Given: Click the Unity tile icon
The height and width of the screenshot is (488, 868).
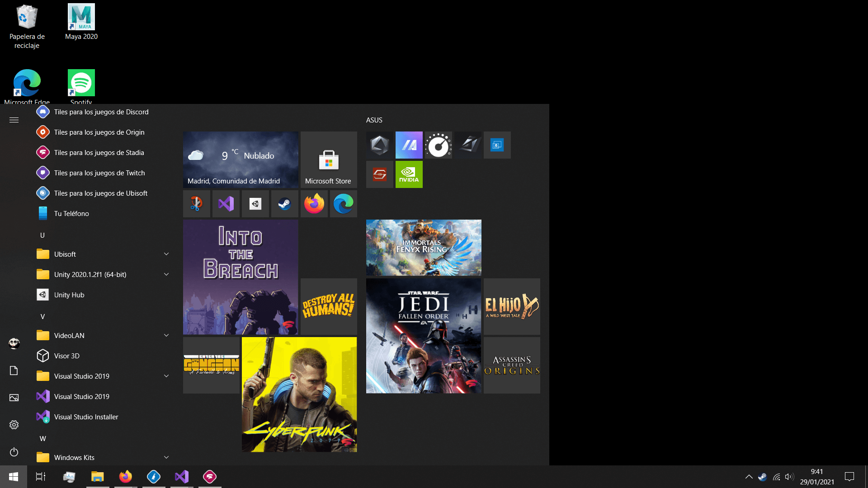Looking at the screenshot, I should (x=255, y=204).
